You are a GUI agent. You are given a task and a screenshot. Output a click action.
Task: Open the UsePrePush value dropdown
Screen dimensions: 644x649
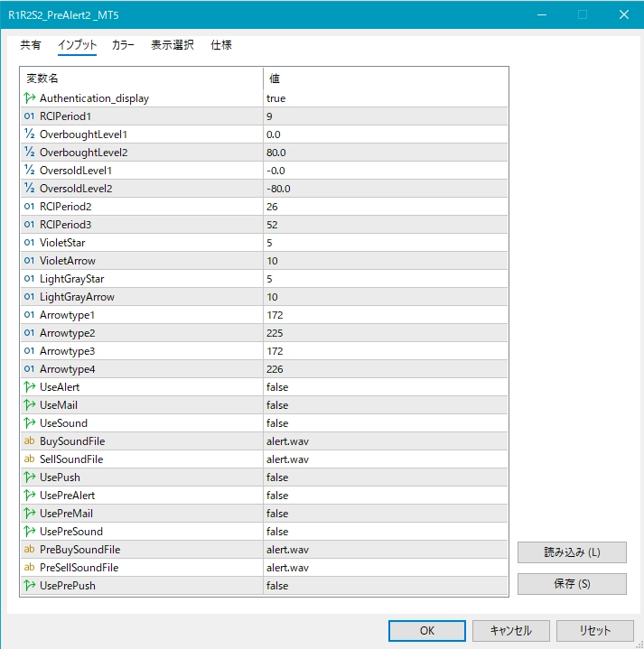pos(385,586)
